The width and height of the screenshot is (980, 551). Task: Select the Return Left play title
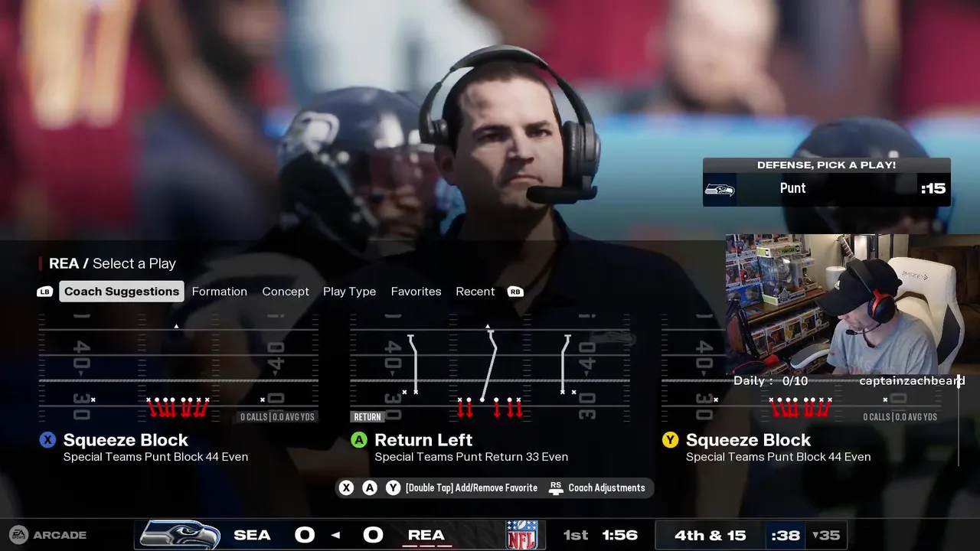tap(423, 440)
